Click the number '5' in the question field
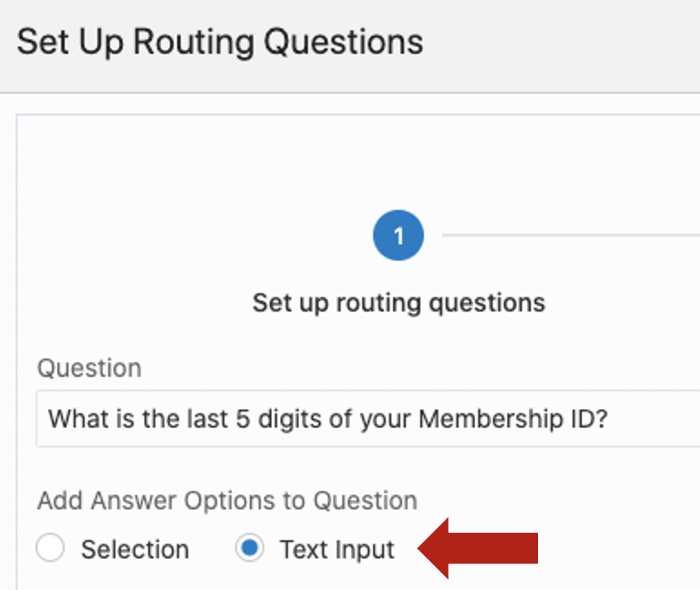 [x=234, y=419]
